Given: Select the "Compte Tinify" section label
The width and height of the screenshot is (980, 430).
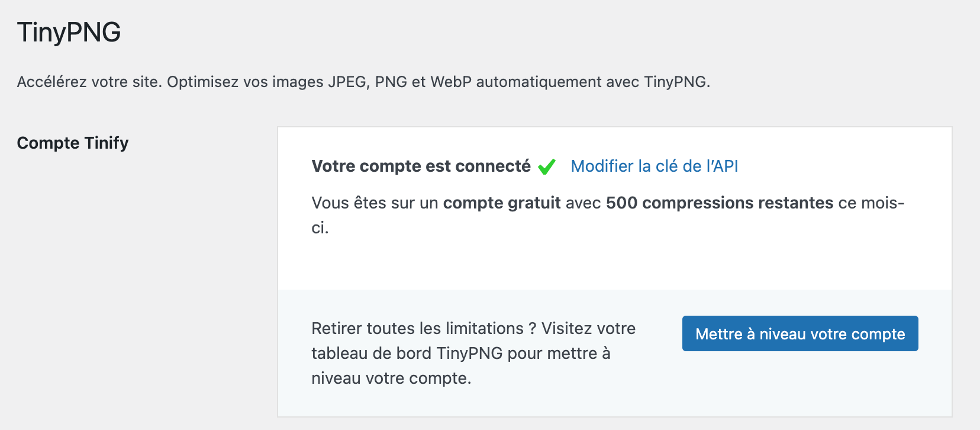Looking at the screenshot, I should tap(72, 143).
